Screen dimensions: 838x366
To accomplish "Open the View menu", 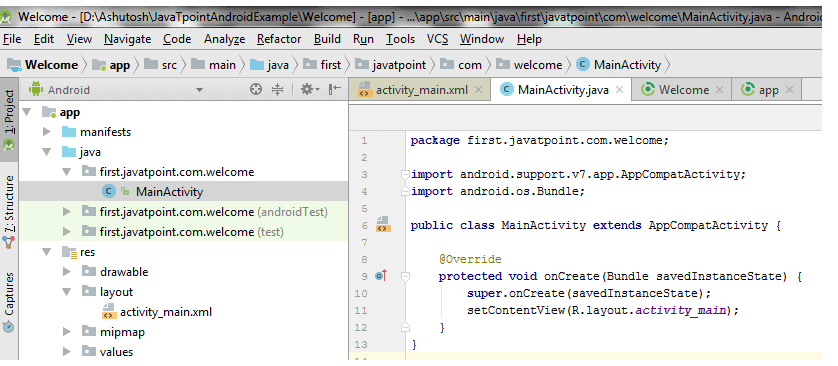I will click(x=80, y=39).
